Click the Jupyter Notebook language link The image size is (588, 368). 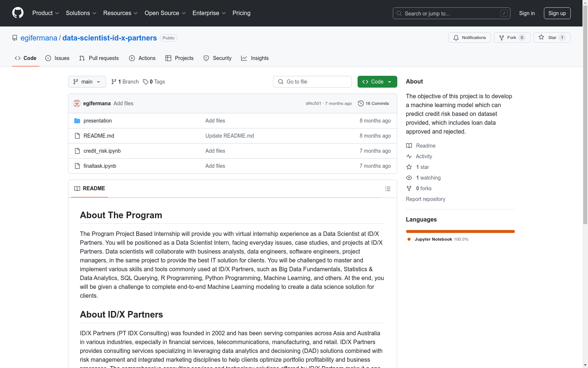click(x=438, y=239)
